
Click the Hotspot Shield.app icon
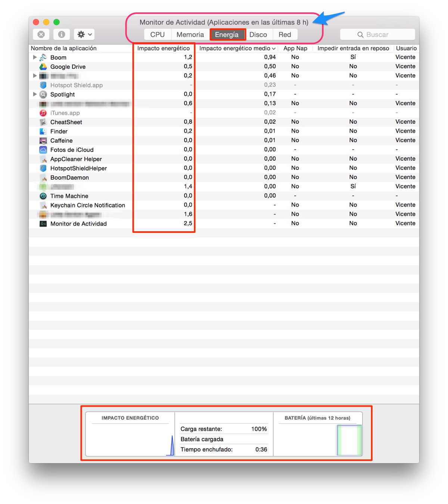coord(43,85)
